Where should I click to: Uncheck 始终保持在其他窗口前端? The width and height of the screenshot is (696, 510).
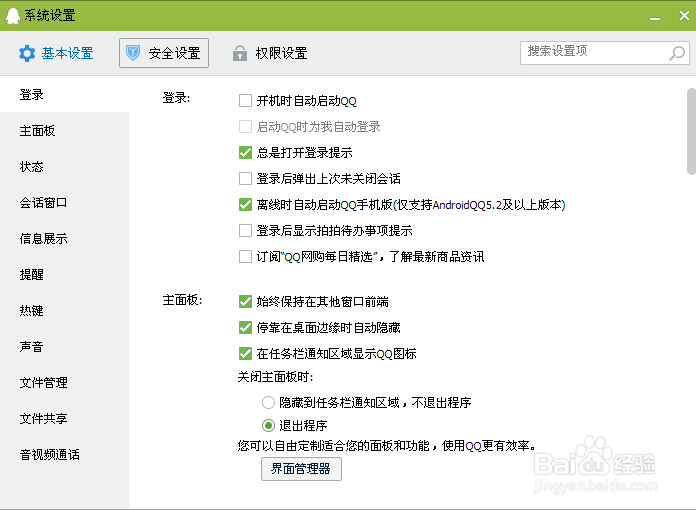tap(245, 302)
